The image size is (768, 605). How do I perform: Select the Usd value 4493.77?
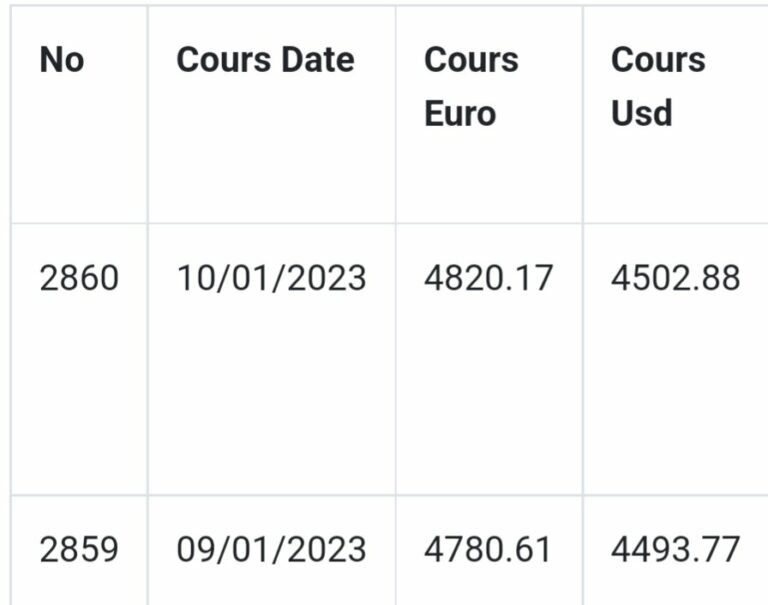pos(675,549)
